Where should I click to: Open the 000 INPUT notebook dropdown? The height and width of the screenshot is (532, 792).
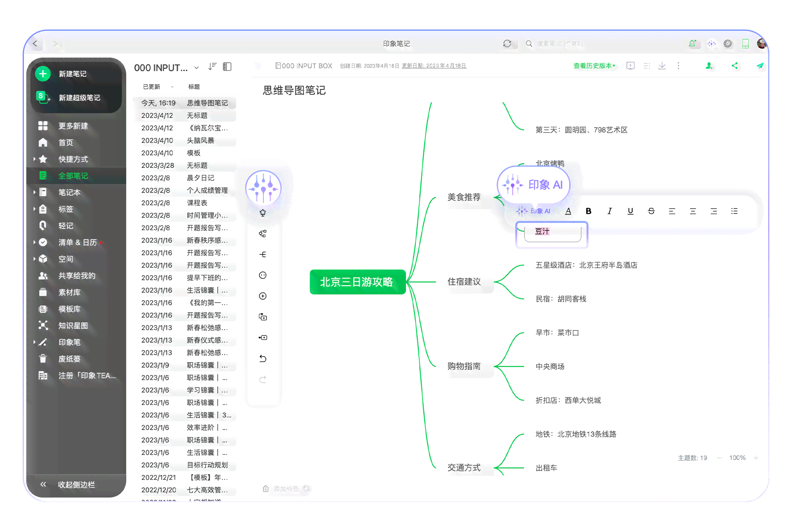[196, 68]
